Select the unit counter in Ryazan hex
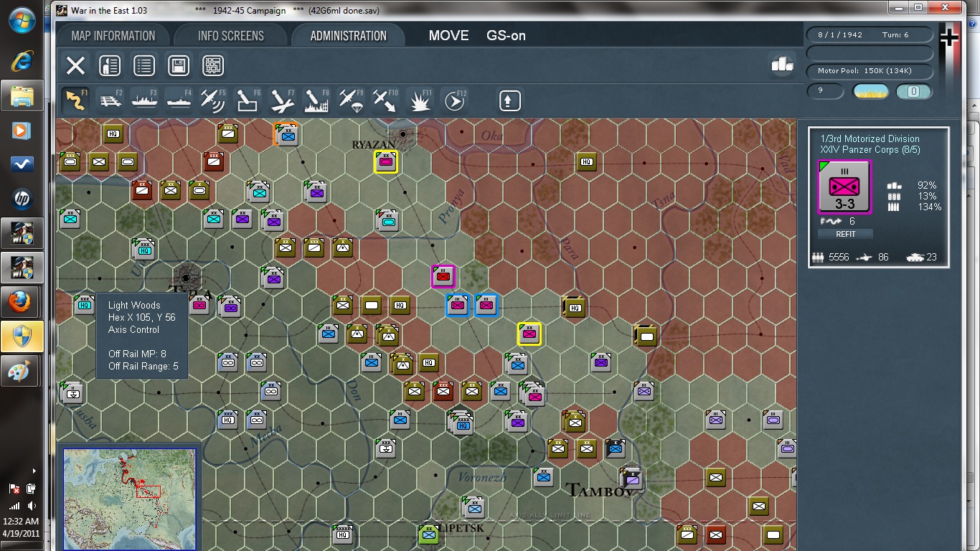The height and width of the screenshot is (551, 980). [386, 162]
